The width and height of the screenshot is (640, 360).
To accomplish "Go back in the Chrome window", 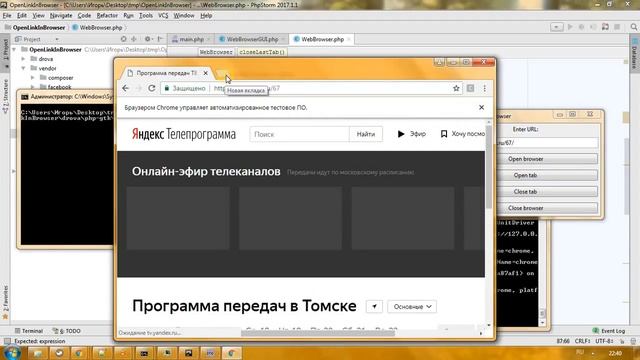I will point(126,88).
